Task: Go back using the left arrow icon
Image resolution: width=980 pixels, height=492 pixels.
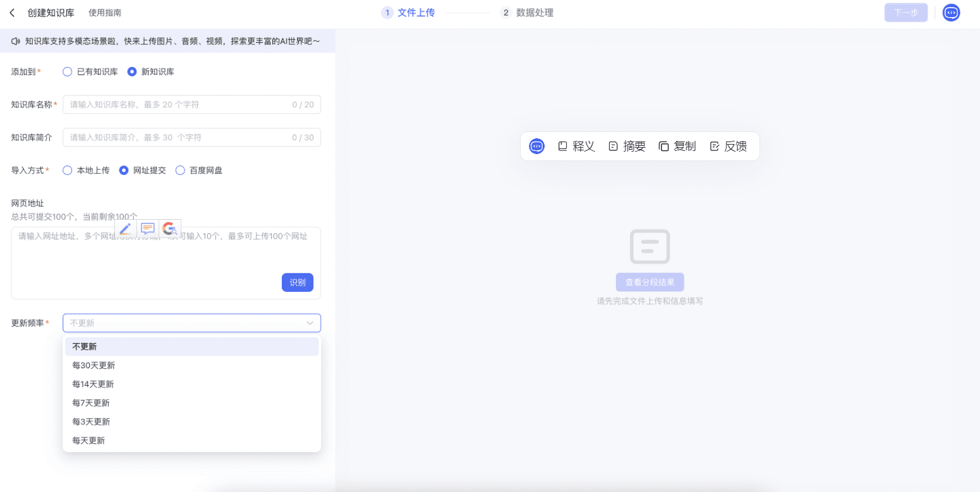Action: (12, 13)
